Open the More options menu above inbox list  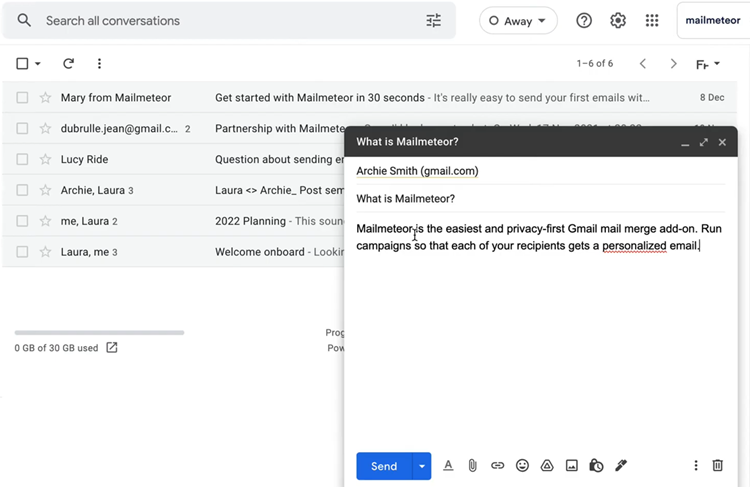[x=99, y=64]
